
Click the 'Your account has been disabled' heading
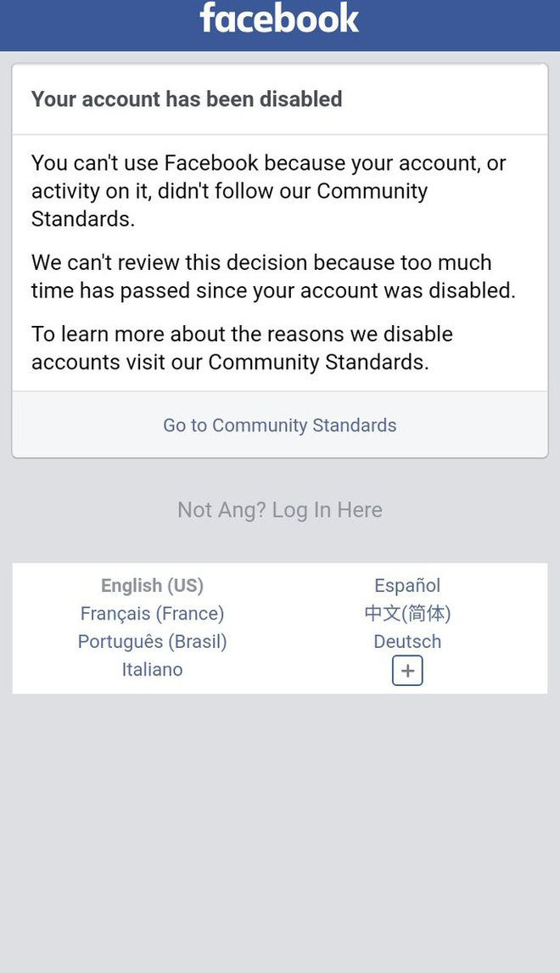pos(187,99)
